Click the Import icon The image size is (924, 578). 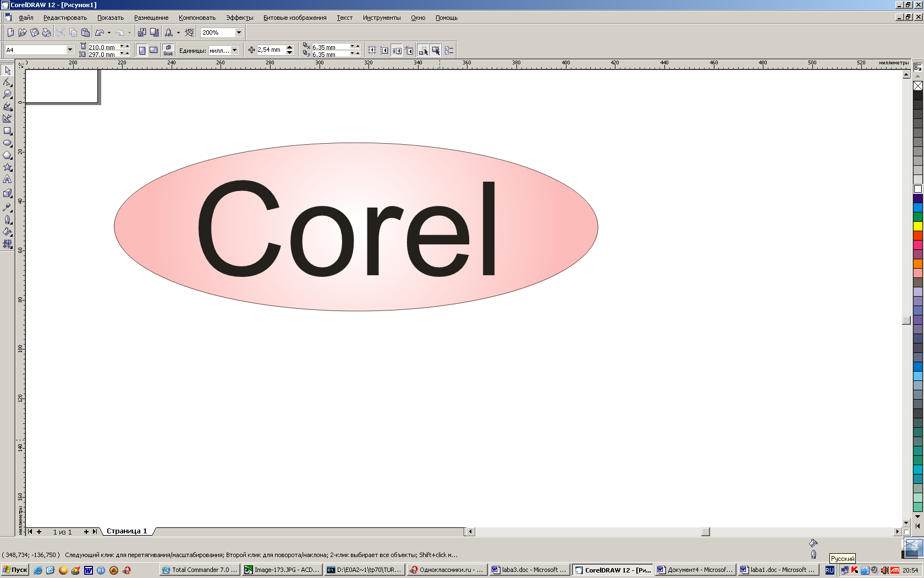142,32
